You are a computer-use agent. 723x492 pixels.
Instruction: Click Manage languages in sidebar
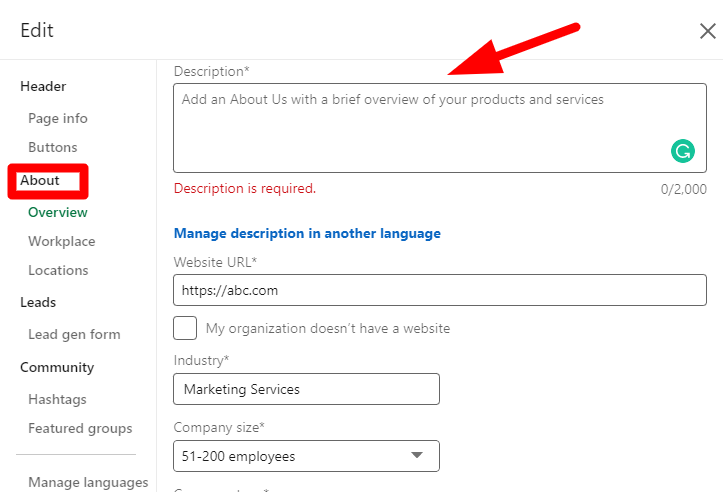pyautogui.click(x=88, y=482)
